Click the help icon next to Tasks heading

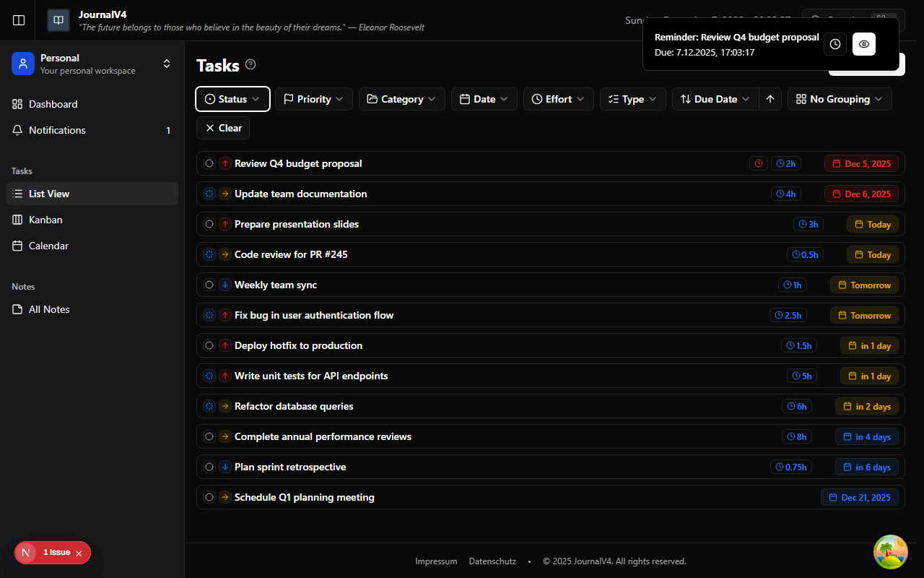[250, 64]
